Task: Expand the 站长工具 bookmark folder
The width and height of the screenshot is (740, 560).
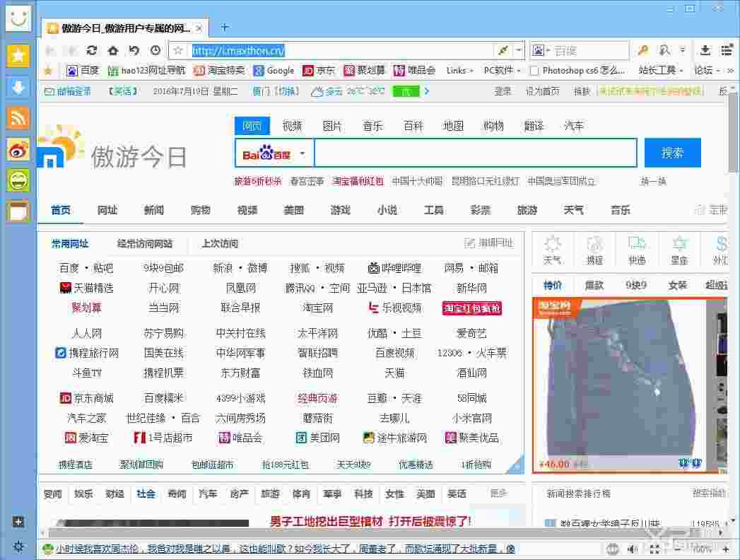Action: click(x=661, y=71)
